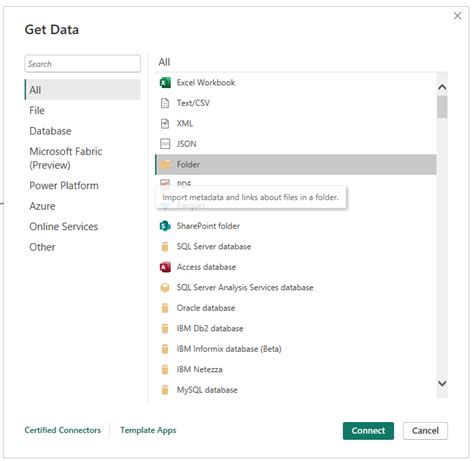This screenshot has height=461, width=474.
Task: Open the Database category
Action: tap(50, 131)
